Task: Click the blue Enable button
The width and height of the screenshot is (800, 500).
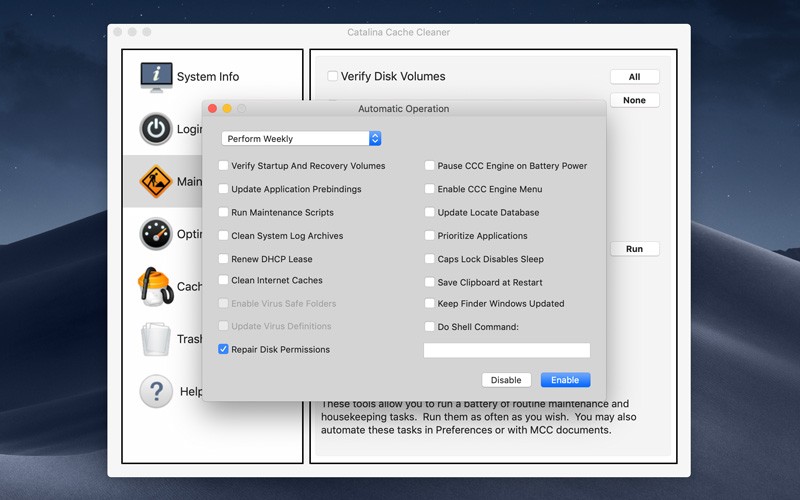Action: click(x=565, y=380)
